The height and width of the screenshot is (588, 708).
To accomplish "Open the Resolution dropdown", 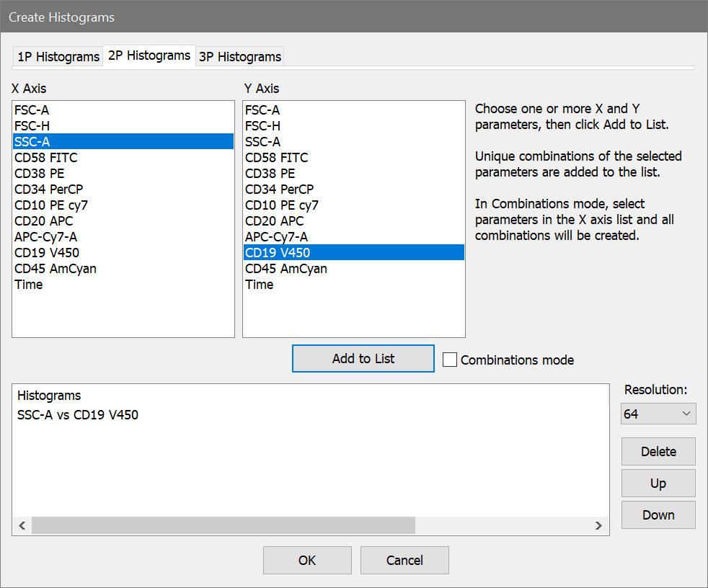I will (658, 414).
